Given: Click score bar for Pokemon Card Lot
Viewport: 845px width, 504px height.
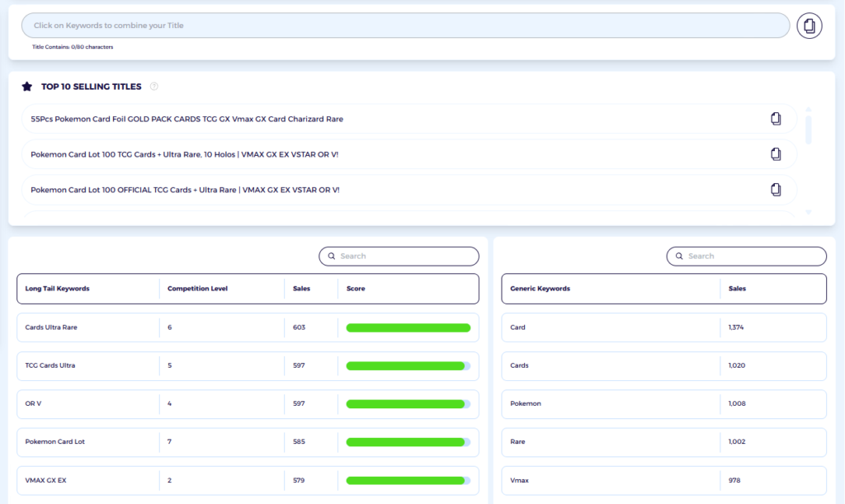Looking at the screenshot, I should (408, 442).
